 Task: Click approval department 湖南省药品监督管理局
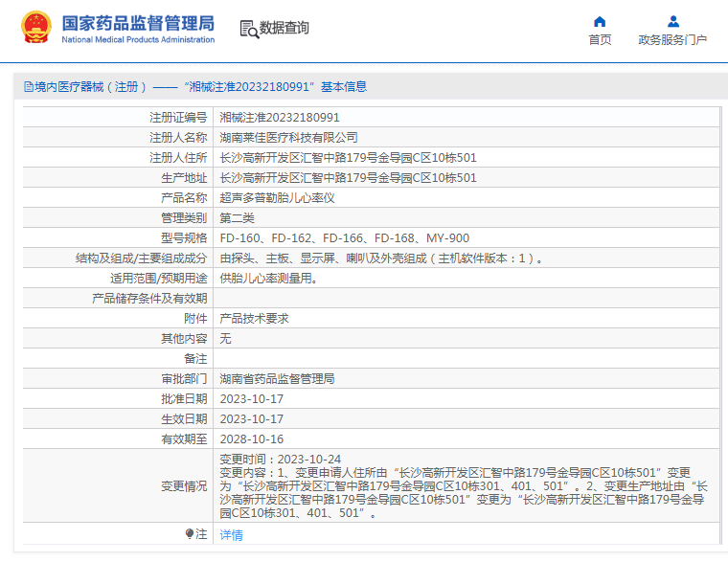(x=277, y=379)
